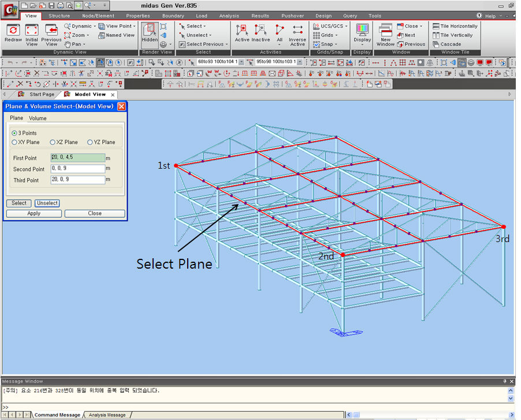Screen dimensions: 521x420
Task: Cascade the open windows
Action: tap(447, 44)
